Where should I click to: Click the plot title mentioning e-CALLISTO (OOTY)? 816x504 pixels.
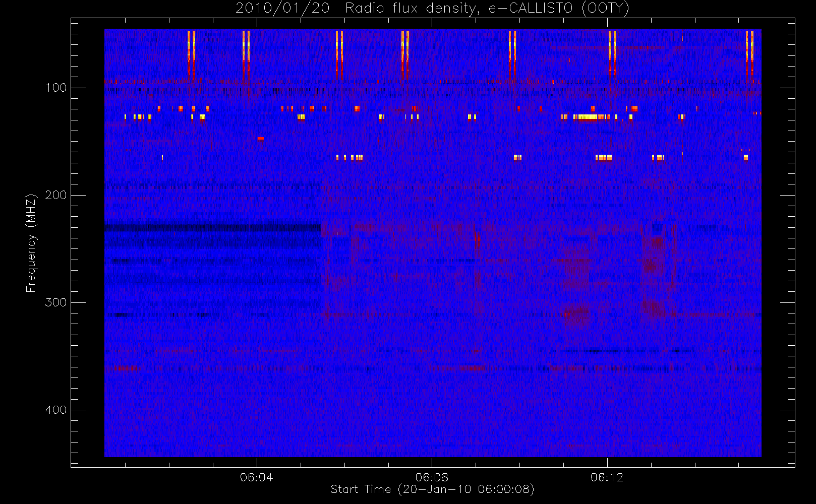[x=432, y=9]
